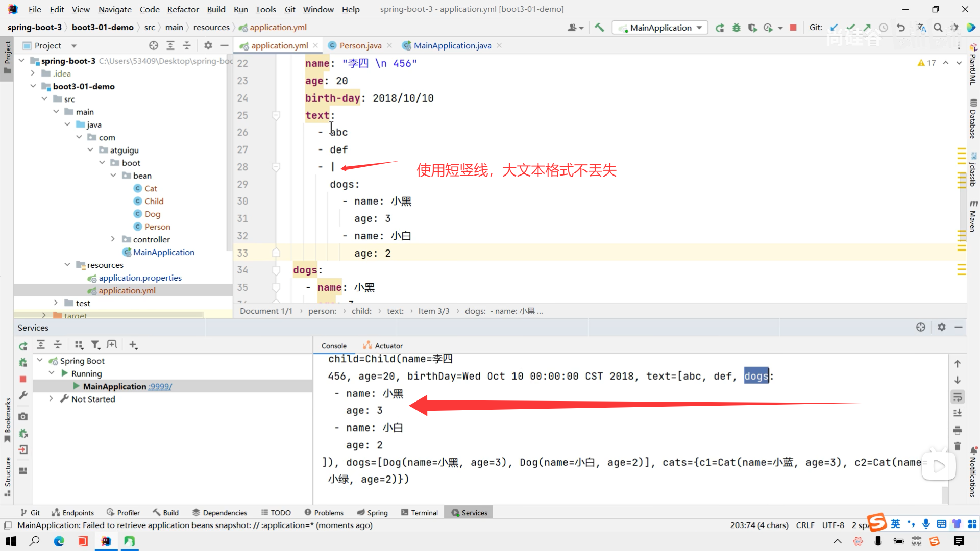
Task: Click the Git update project arrow
Action: pos(834,28)
